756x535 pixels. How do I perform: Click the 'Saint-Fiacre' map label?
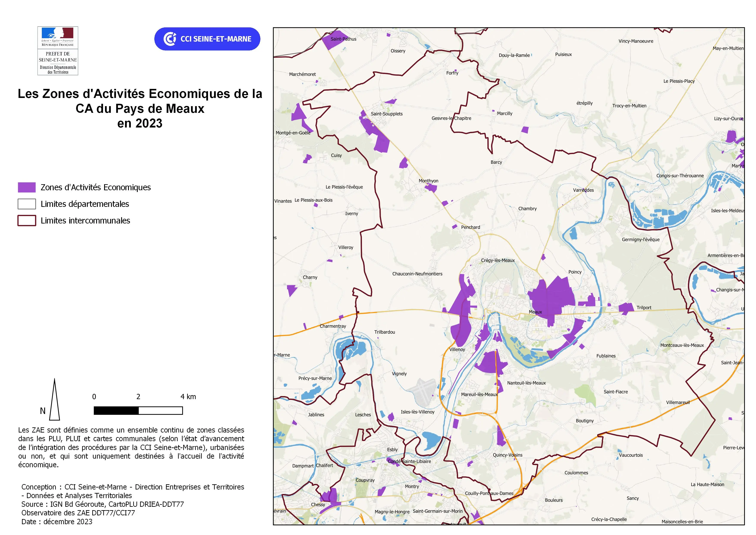(615, 392)
